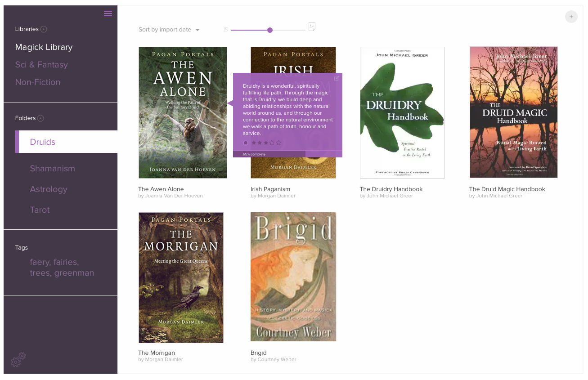The width and height of the screenshot is (588, 380).
Task: Click the hamburger menu icon in sidebar
Action: coord(108,13)
